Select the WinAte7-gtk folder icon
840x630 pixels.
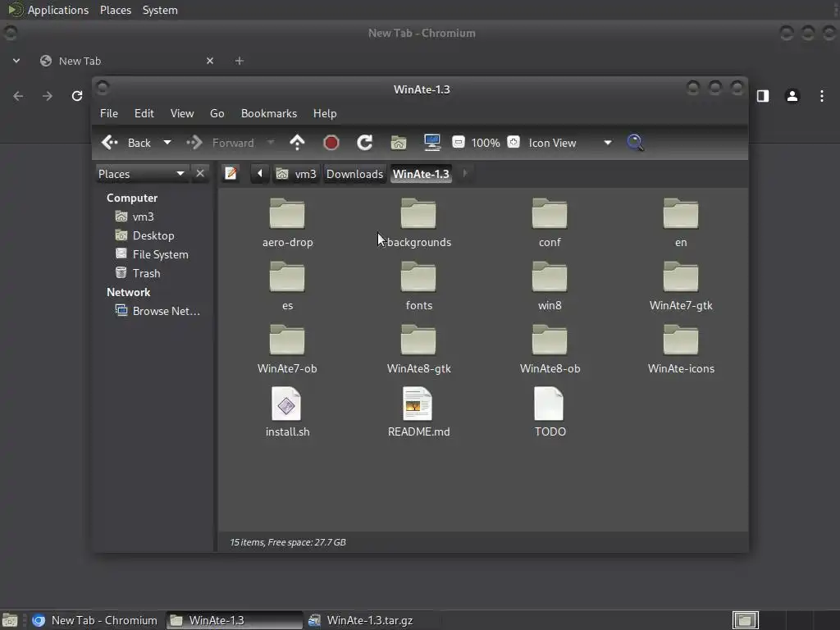tap(681, 277)
